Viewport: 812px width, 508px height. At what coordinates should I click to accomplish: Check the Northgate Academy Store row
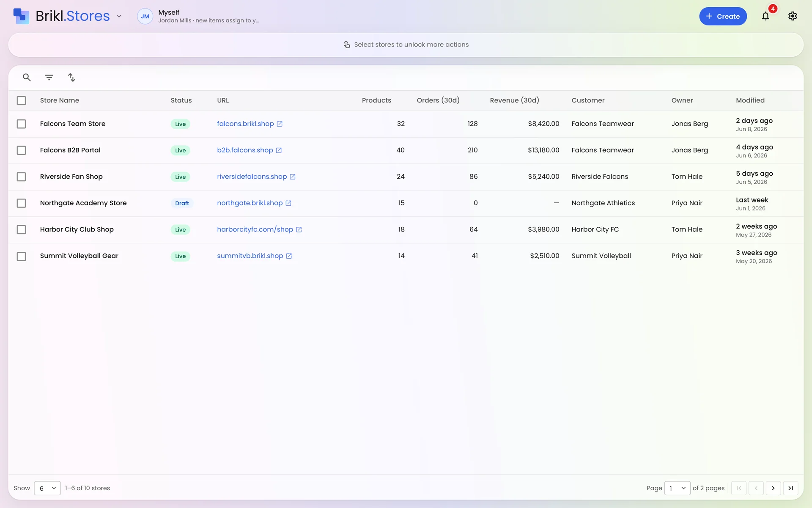[x=21, y=203]
